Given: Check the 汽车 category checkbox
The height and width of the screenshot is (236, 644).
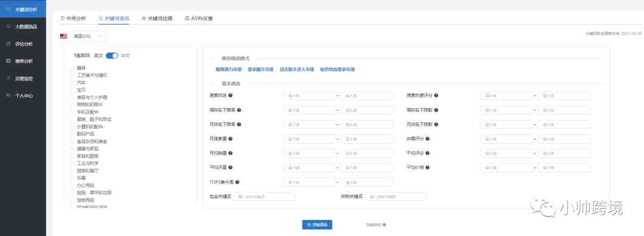Looking at the screenshot, I should point(72,82).
